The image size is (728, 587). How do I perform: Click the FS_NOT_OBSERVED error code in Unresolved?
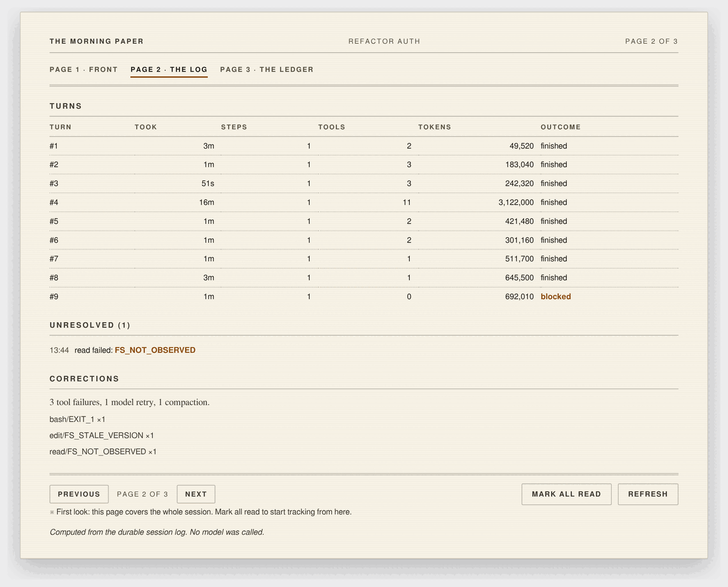tap(155, 350)
